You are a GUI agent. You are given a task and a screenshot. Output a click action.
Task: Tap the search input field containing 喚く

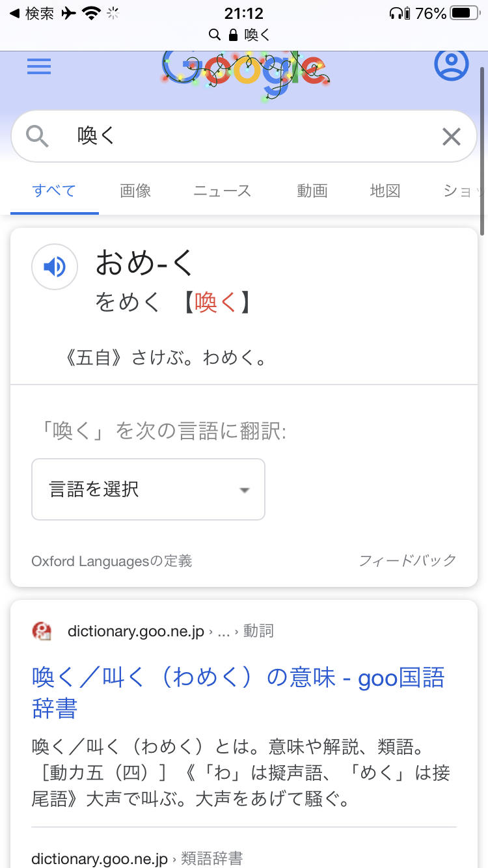pyautogui.click(x=244, y=136)
